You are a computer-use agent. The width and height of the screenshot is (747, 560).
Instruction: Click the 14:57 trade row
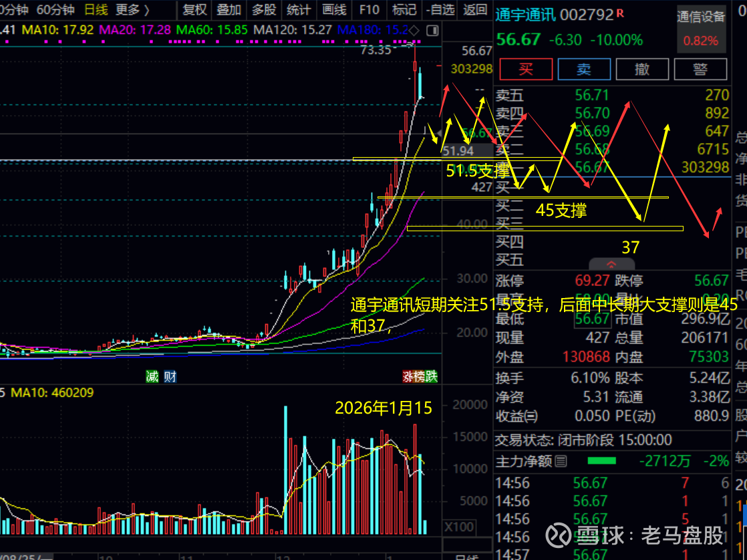tap(612, 555)
